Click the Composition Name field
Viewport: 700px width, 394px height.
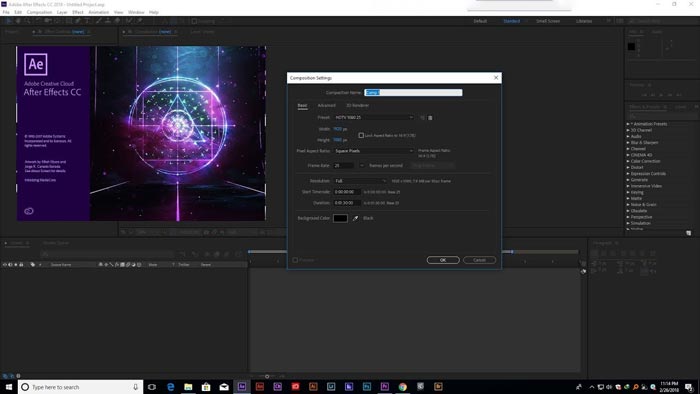pos(413,92)
